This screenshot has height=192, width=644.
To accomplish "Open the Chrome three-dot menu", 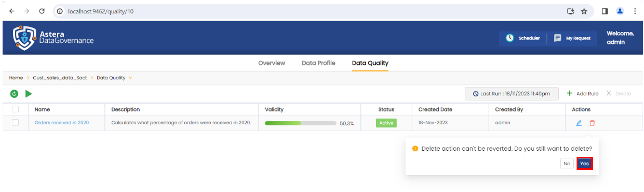I will (x=635, y=11).
